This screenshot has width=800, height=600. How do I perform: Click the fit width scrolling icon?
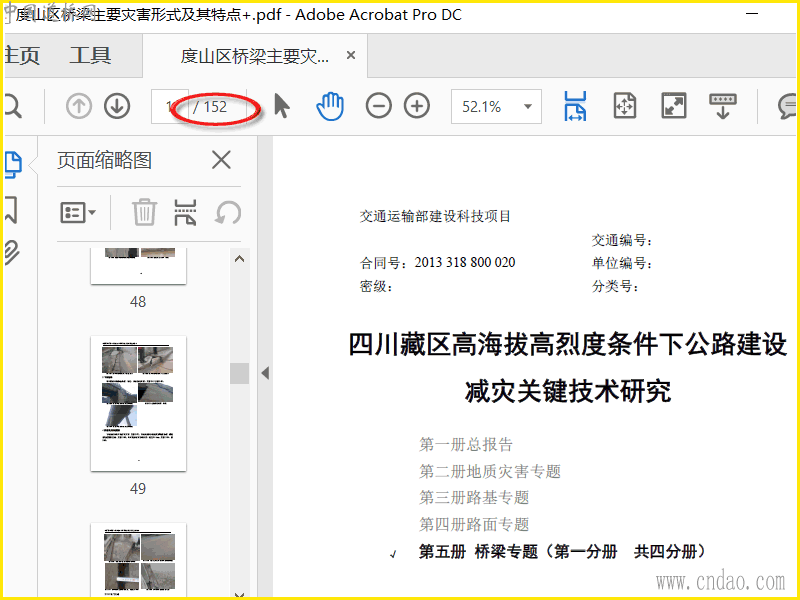(x=576, y=106)
